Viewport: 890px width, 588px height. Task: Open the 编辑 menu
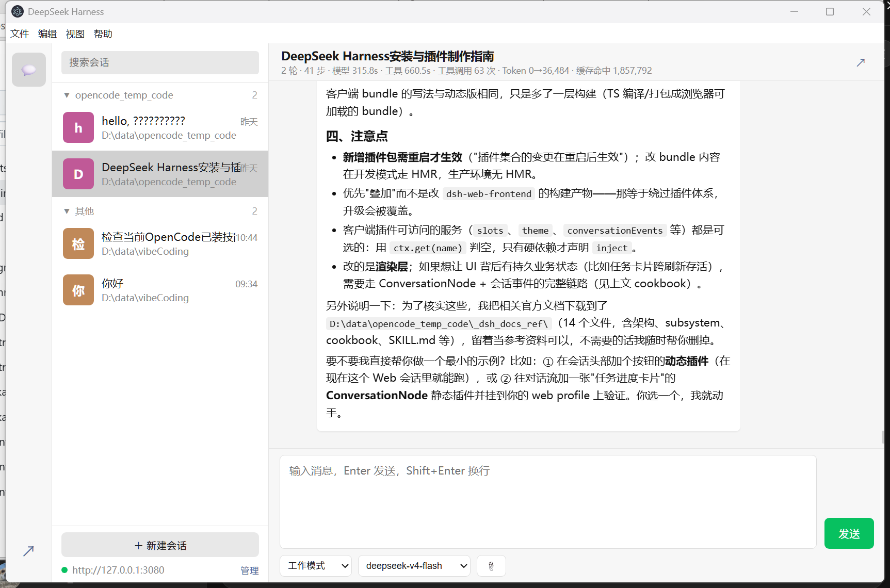point(47,34)
